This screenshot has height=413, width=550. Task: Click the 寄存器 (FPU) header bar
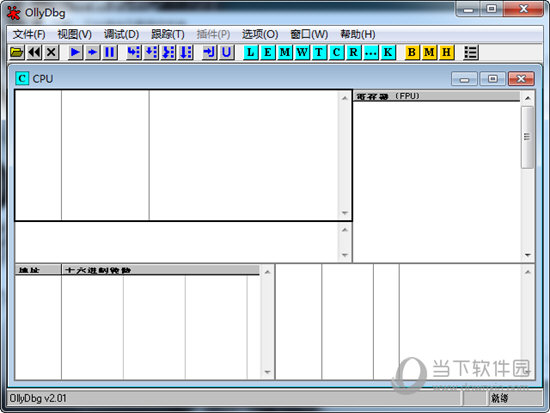(436, 96)
